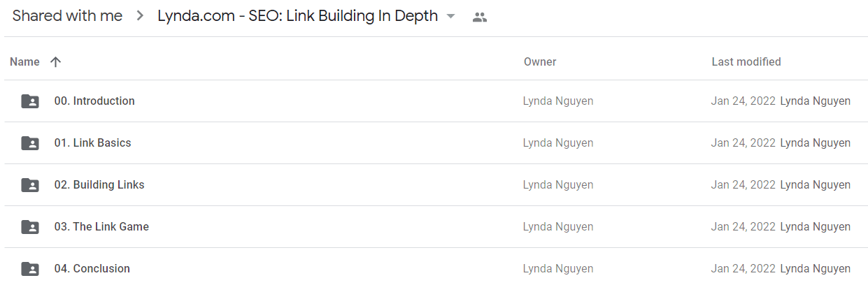This screenshot has height=285, width=868.
Task: Select the 00. Introduction folder name
Action: pyautogui.click(x=94, y=101)
